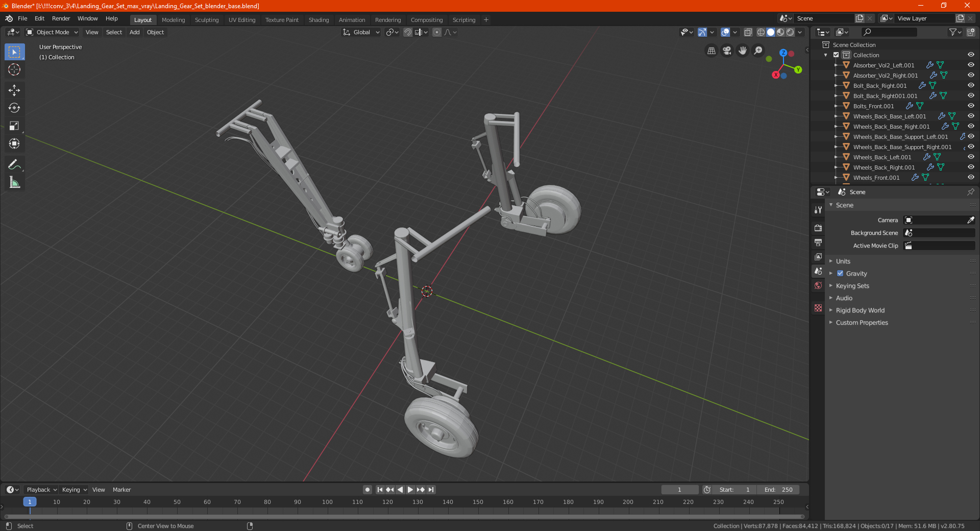Hide Wheels_Front.001 visibility eye
This screenshot has width=980, height=531.
click(971, 177)
